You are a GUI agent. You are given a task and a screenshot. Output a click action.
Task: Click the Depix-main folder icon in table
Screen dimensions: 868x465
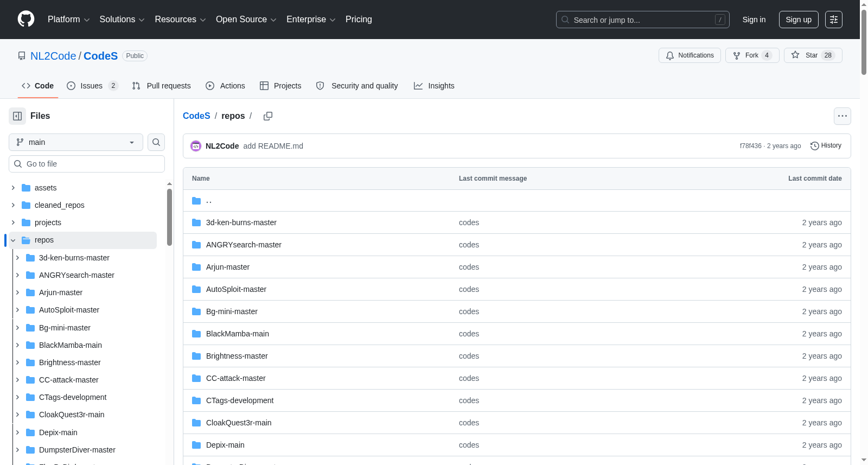196,445
